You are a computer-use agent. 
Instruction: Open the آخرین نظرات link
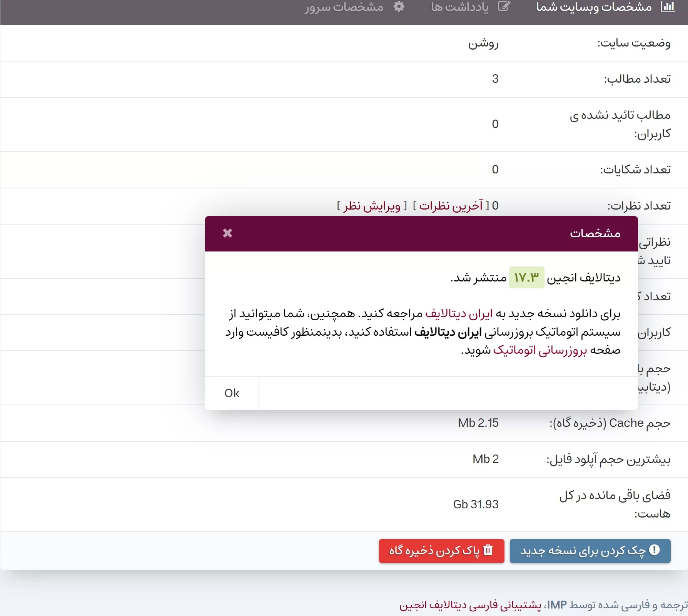pyautogui.click(x=451, y=206)
